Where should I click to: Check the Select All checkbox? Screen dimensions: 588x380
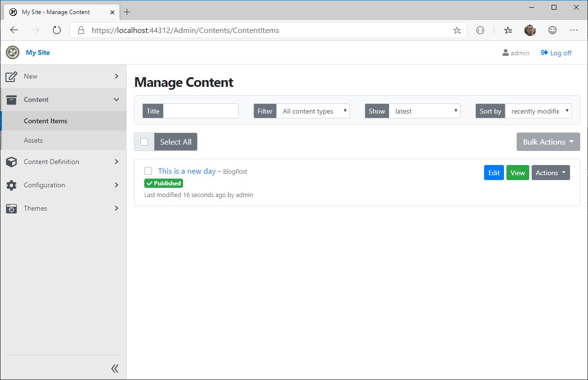click(x=144, y=141)
